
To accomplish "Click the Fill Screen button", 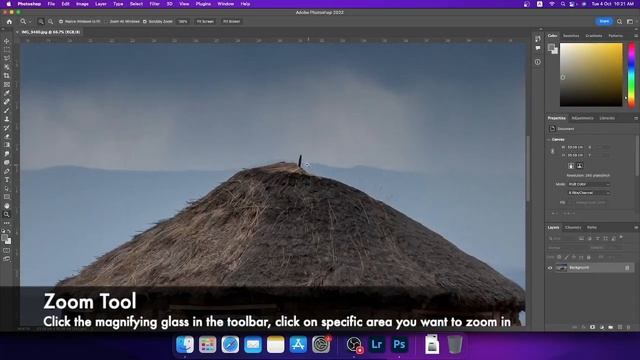I will tap(231, 22).
